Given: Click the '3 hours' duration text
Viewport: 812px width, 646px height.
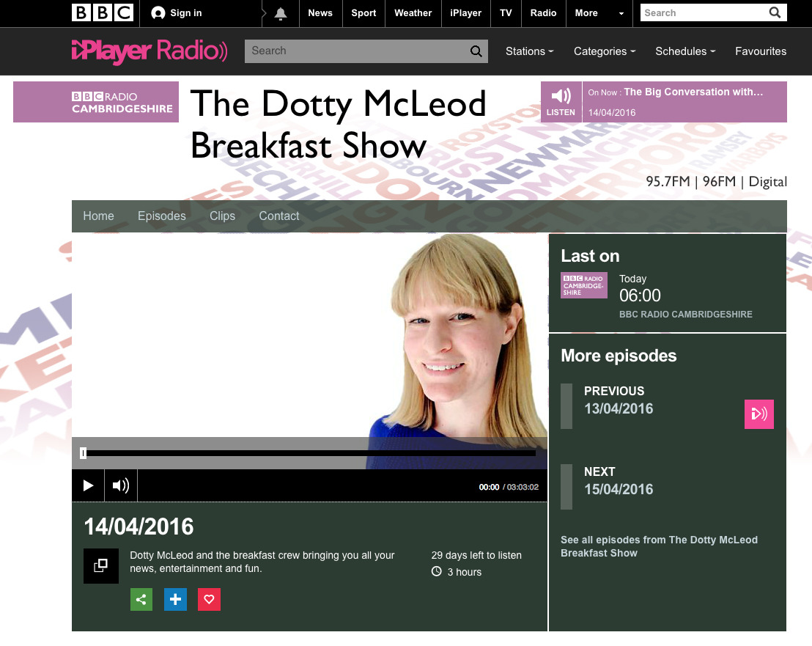Looking at the screenshot, I should click(464, 572).
